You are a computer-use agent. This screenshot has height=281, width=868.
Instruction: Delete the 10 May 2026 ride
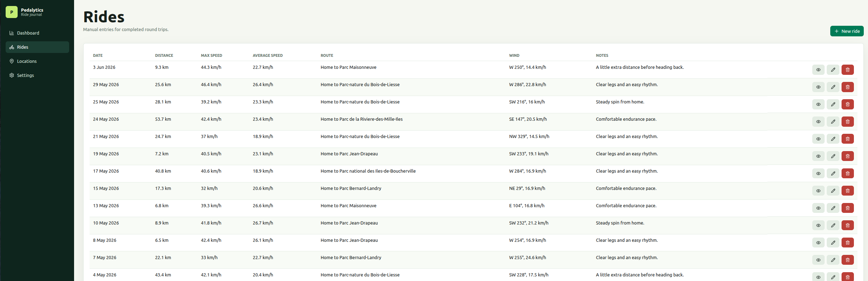[848, 226]
